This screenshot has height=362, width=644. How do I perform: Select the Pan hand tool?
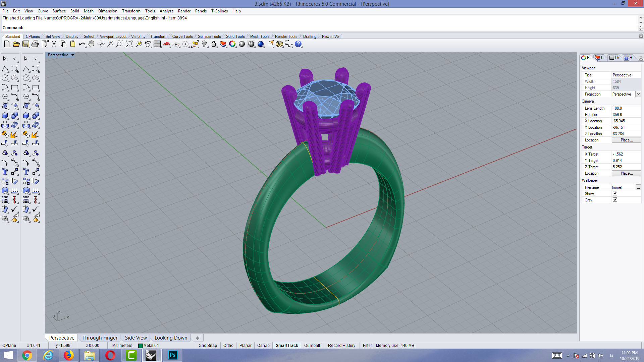(x=91, y=44)
